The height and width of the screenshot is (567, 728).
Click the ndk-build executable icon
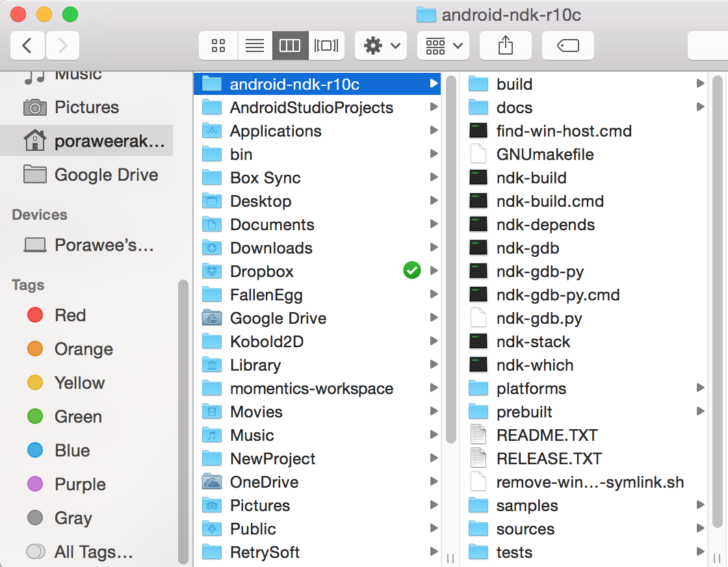click(478, 178)
